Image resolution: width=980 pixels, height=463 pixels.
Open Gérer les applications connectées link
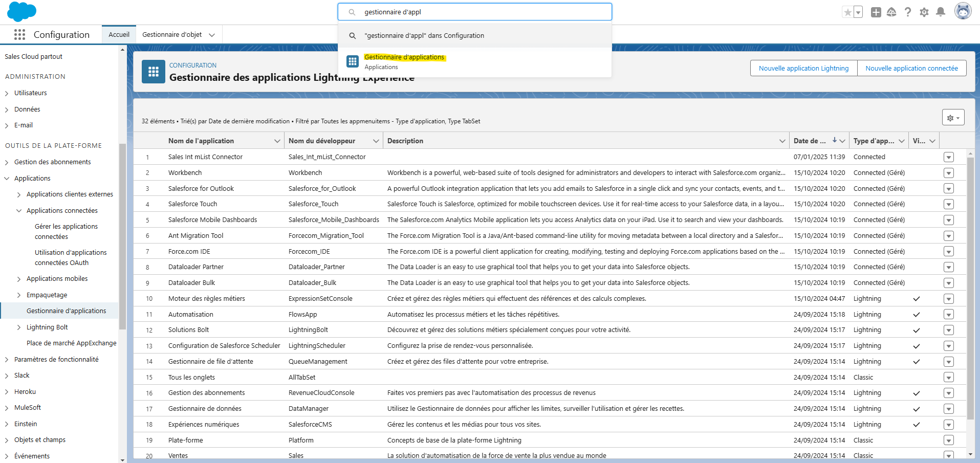coord(66,232)
